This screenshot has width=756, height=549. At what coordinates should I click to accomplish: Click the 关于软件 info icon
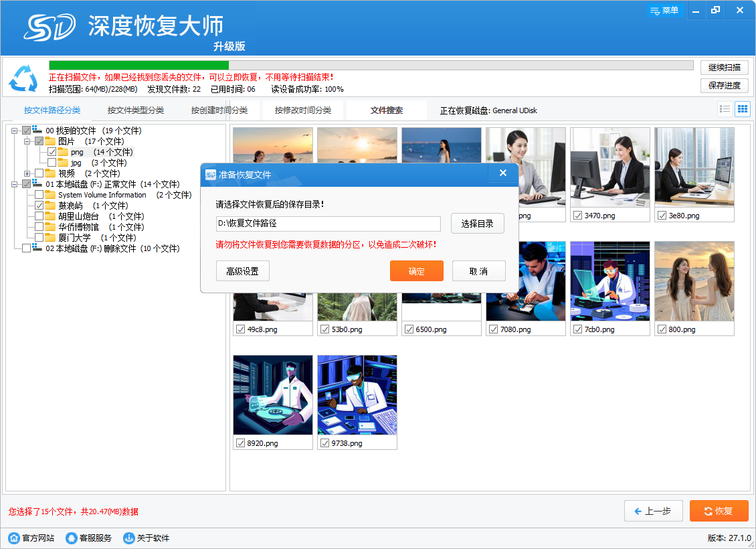click(129, 538)
